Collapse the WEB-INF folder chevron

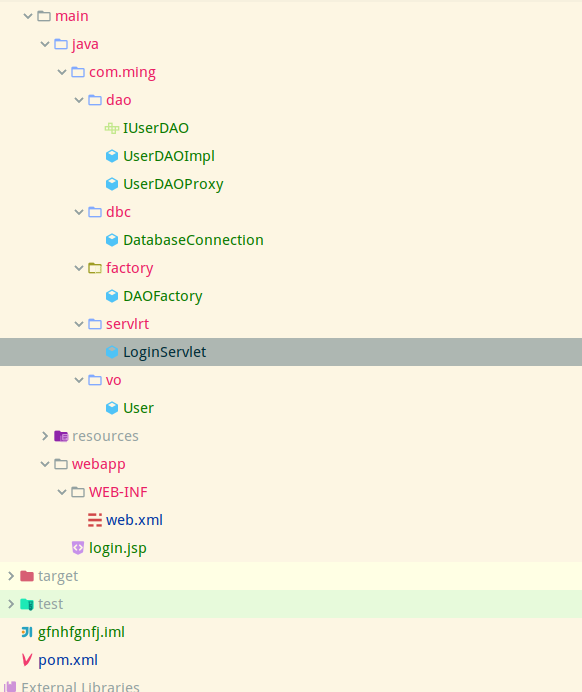point(62,492)
